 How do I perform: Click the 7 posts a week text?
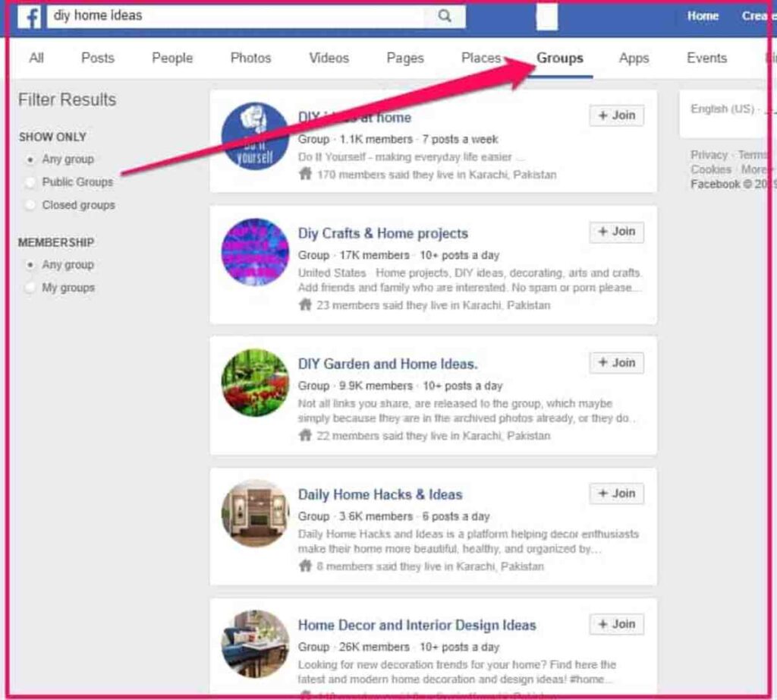[x=461, y=139]
